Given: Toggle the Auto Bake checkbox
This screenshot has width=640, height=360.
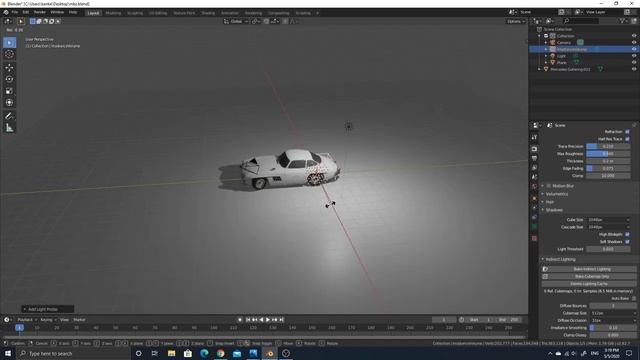Looking at the screenshot, I should (x=634, y=298).
